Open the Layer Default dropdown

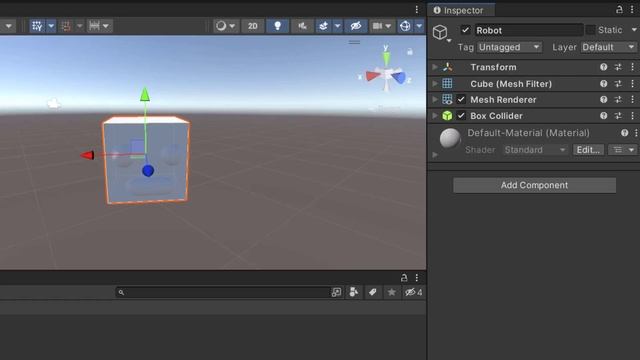tap(609, 47)
